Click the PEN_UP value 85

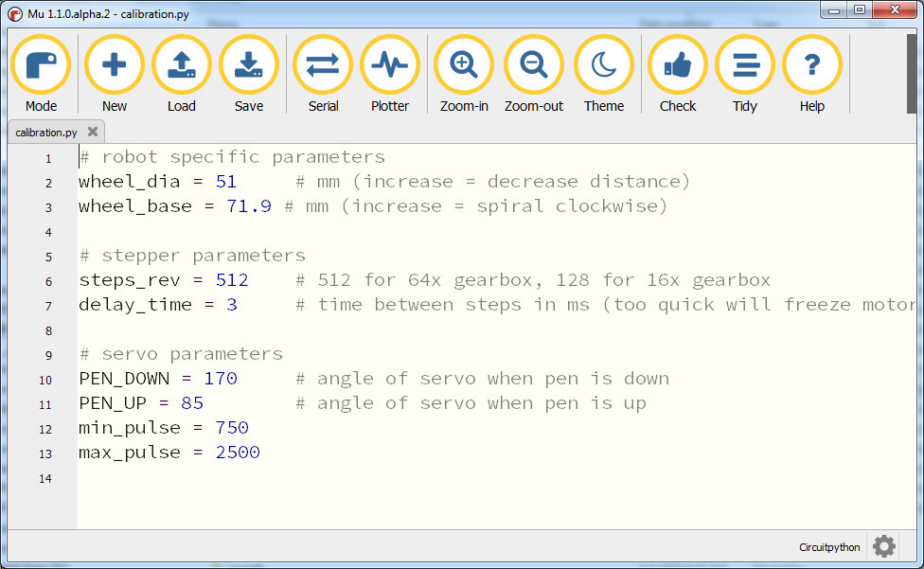[192, 403]
